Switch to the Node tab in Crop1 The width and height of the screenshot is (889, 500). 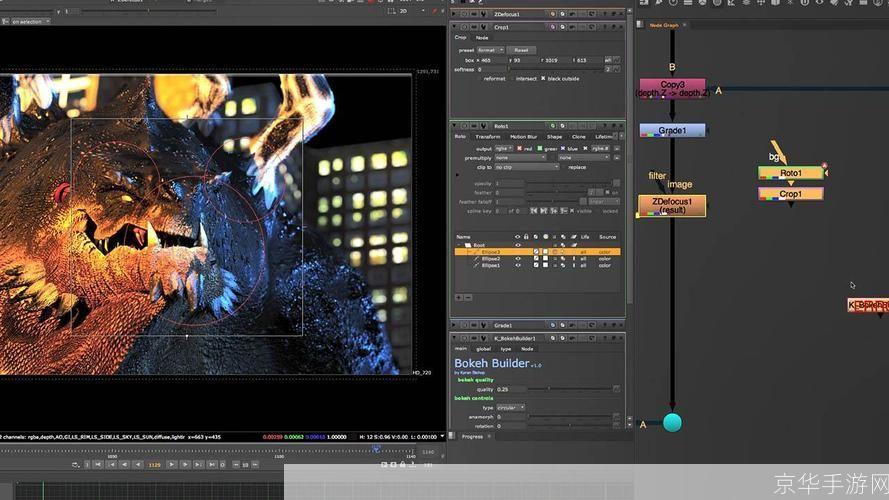pyautogui.click(x=482, y=37)
